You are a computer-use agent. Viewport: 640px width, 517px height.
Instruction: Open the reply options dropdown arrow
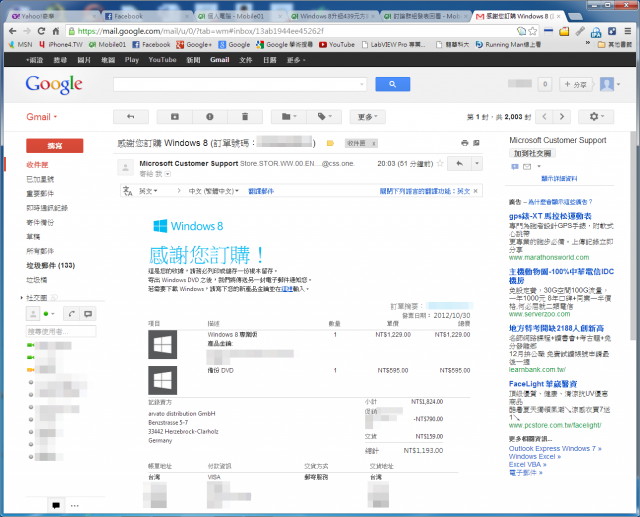coord(477,164)
